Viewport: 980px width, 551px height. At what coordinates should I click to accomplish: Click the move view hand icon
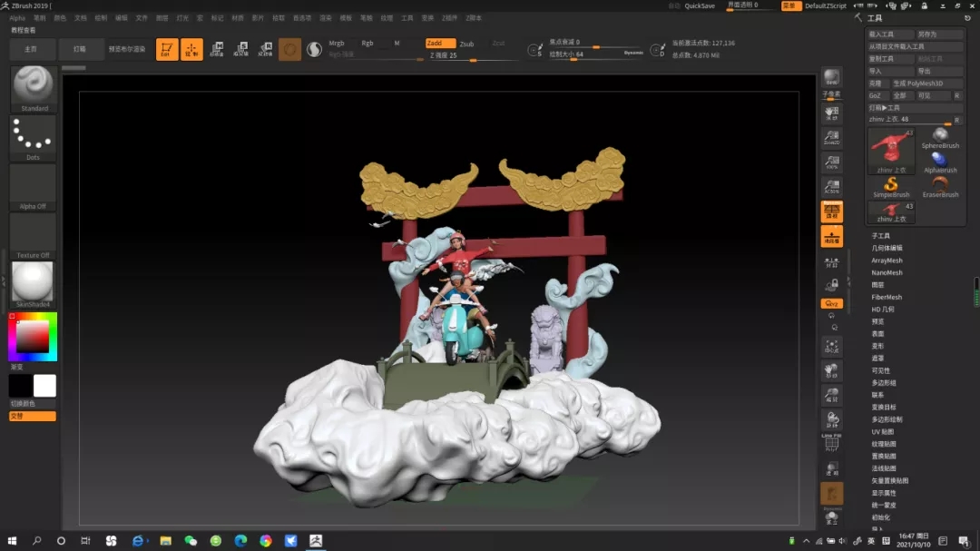tap(831, 371)
